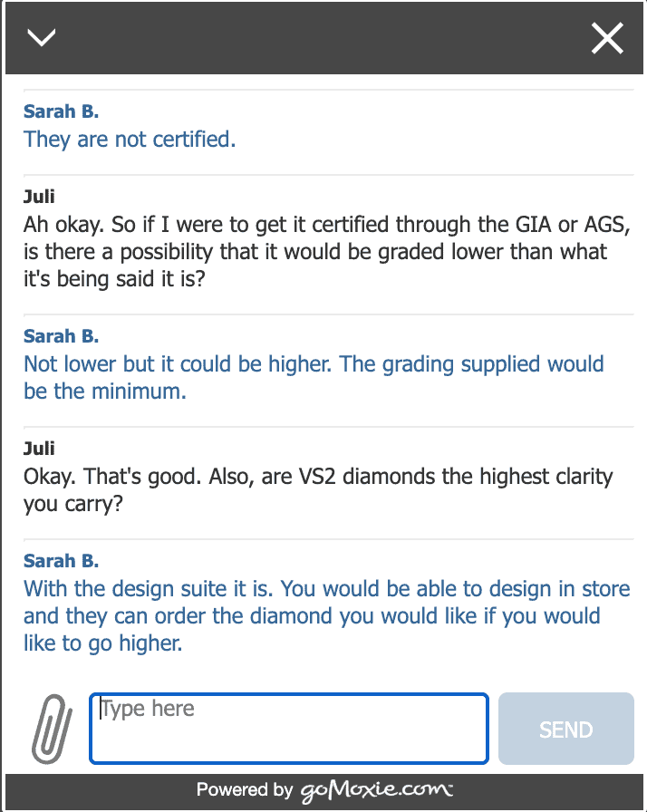Collapse the chat window with the chevron

click(42, 37)
